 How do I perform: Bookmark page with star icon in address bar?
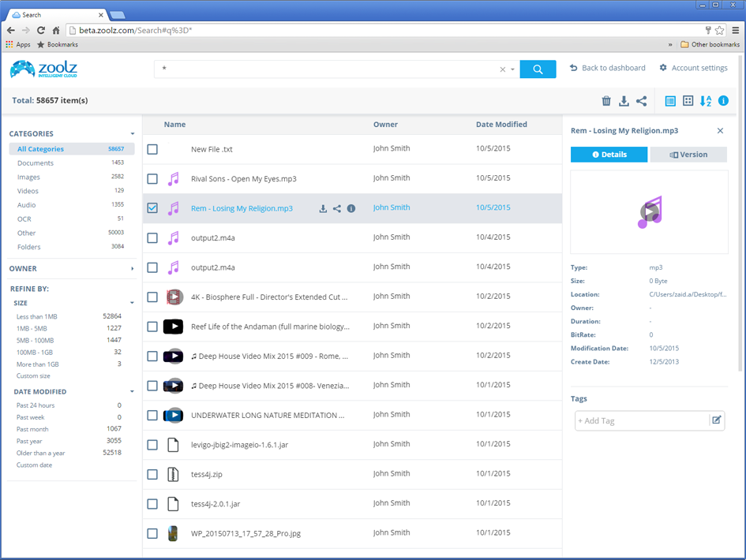[x=719, y=31]
